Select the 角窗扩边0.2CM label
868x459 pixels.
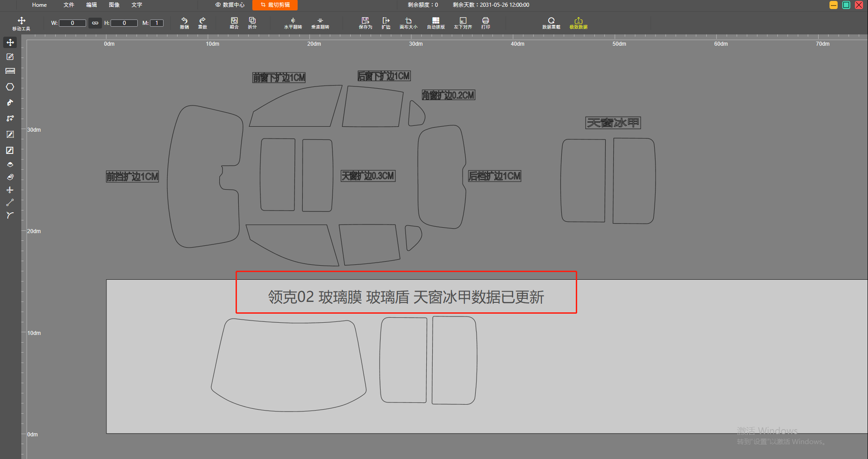pos(448,95)
